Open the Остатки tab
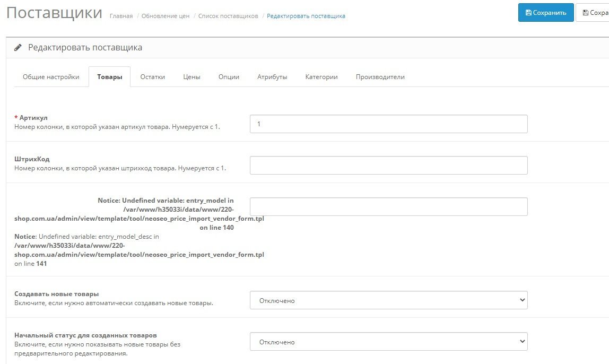Image resolution: width=609 pixels, height=364 pixels. [153, 77]
